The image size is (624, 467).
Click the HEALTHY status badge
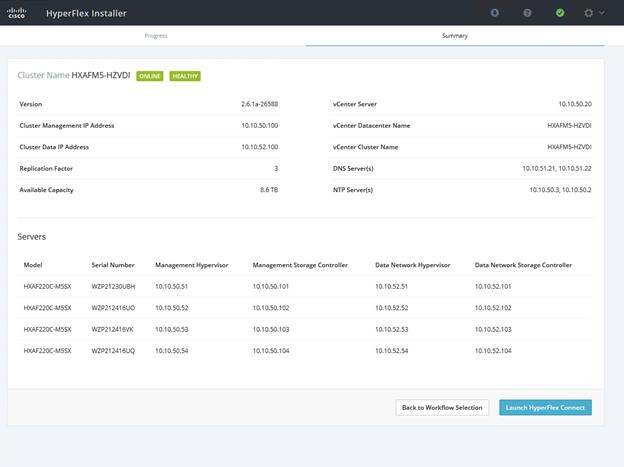tap(185, 76)
